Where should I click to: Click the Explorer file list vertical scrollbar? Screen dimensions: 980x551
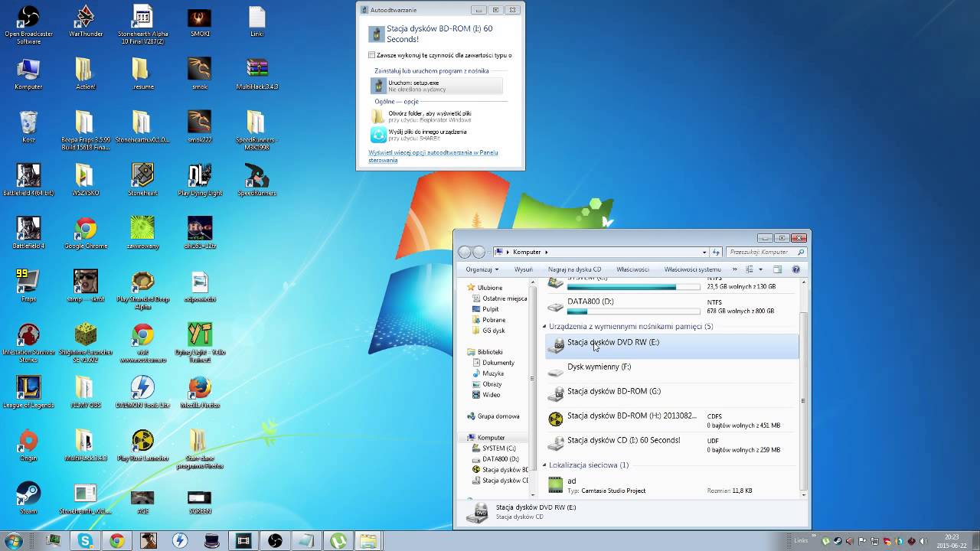[803, 401]
